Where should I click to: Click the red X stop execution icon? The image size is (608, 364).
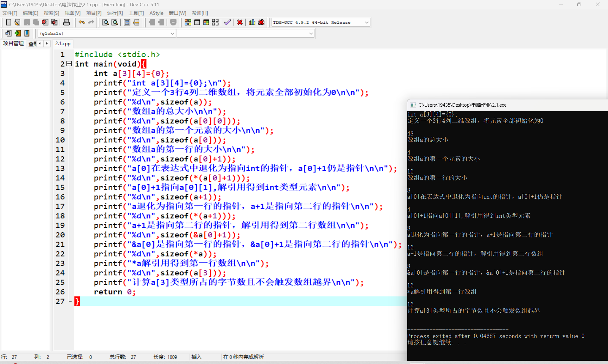(240, 22)
